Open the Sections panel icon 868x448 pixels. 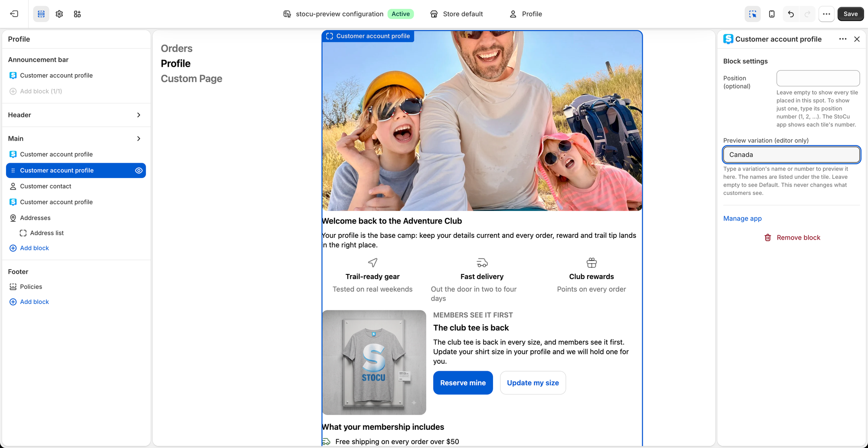coord(41,14)
